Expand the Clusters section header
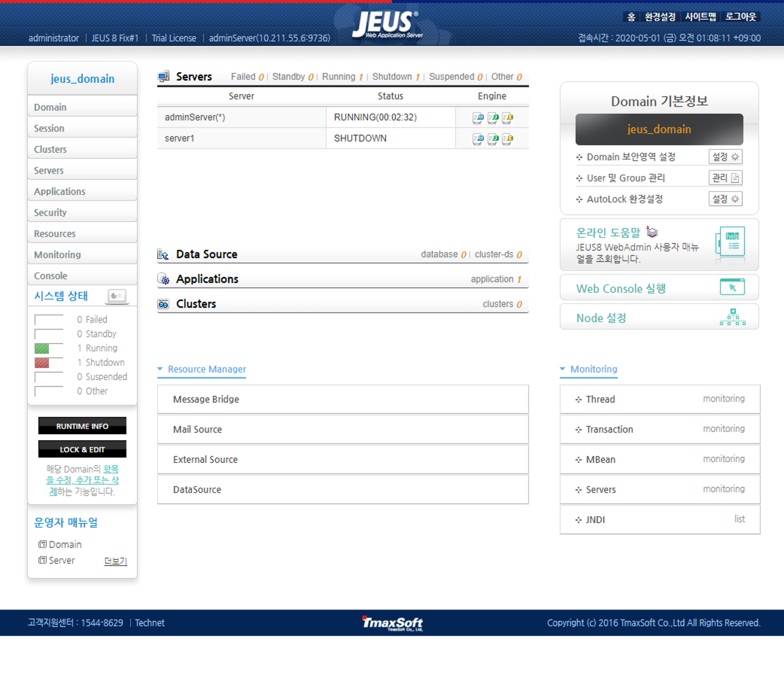This screenshot has width=784, height=689. point(196,304)
